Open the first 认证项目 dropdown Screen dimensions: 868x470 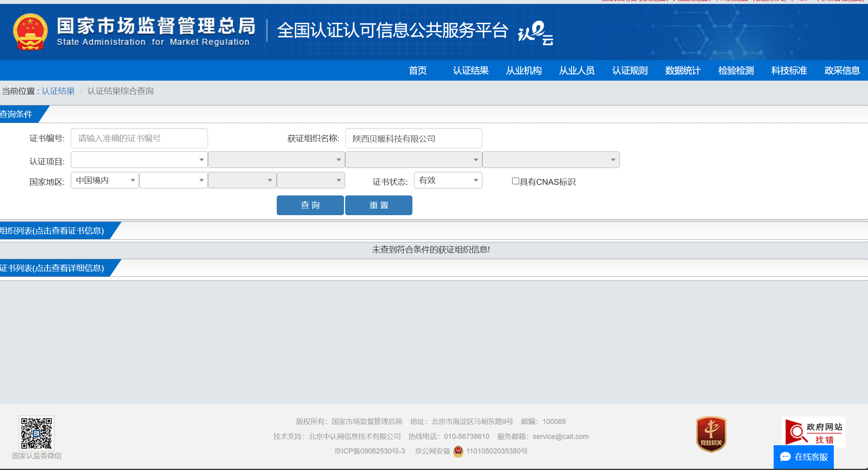(x=139, y=160)
